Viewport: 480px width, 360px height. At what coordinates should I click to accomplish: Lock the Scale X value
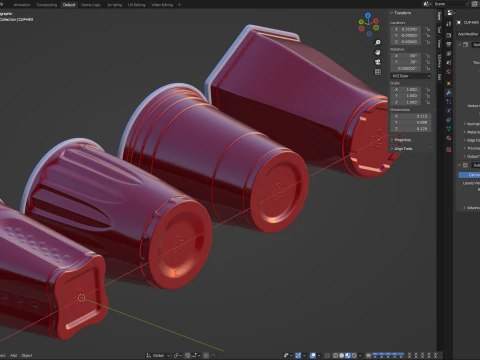(x=428, y=90)
